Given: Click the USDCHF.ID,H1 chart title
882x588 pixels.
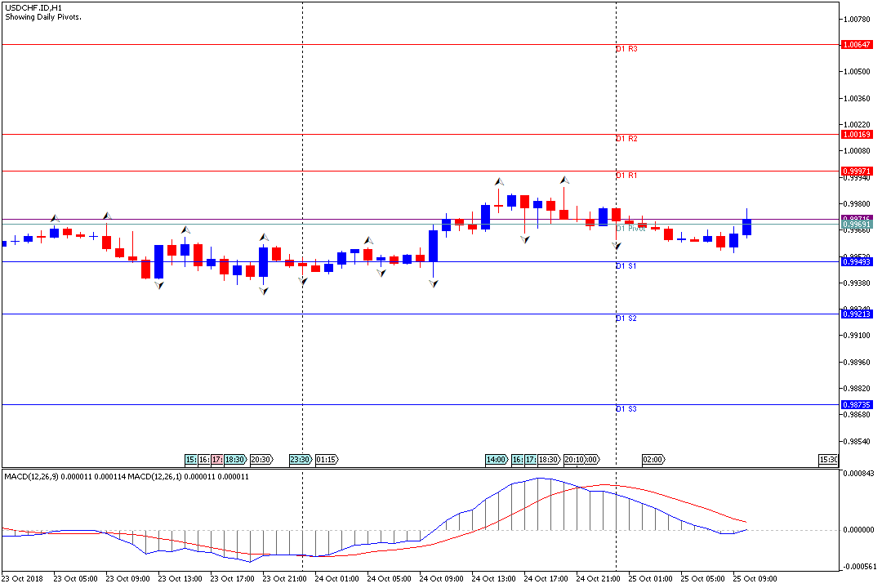Looking at the screenshot, I should point(33,8).
